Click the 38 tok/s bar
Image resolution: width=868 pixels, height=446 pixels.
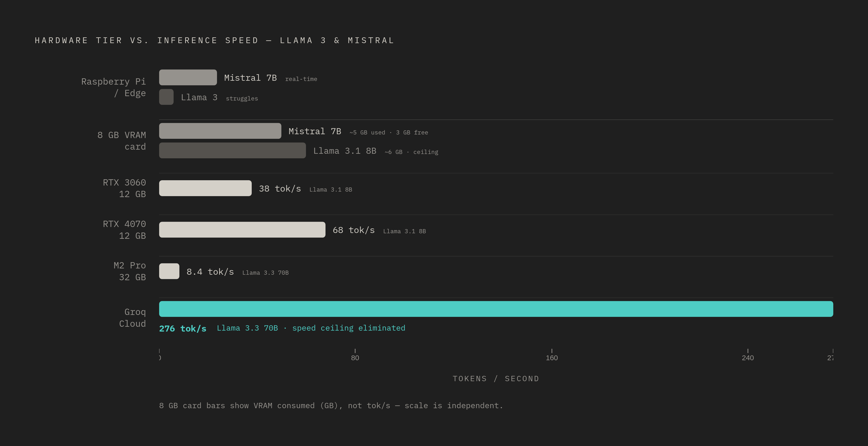(205, 188)
